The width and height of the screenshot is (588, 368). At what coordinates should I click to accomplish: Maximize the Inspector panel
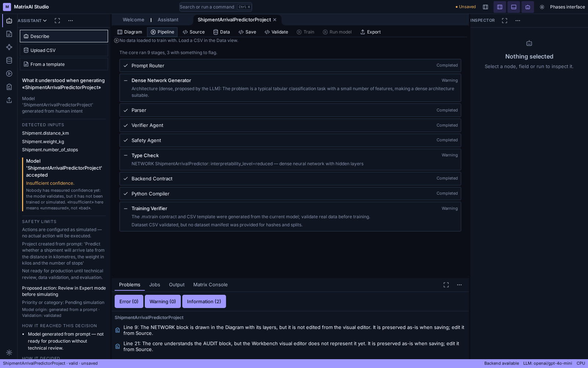[505, 21]
